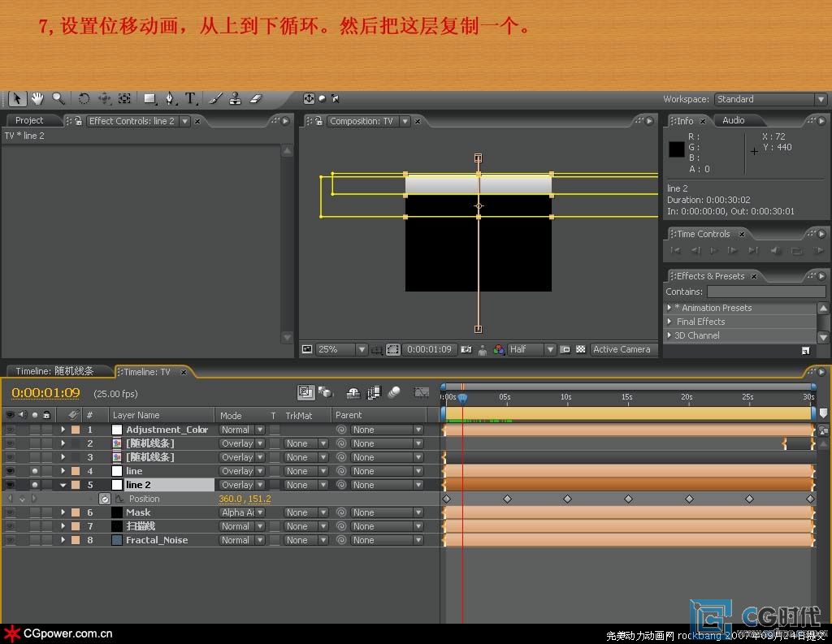Screen dimensions: 832x644
Task: Click the Play button in Time Controls
Action: click(713, 250)
